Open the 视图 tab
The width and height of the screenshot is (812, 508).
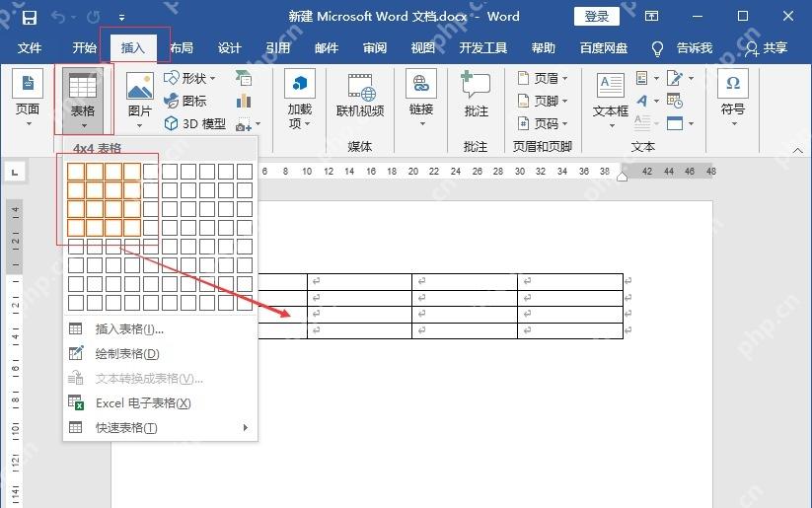coord(423,48)
